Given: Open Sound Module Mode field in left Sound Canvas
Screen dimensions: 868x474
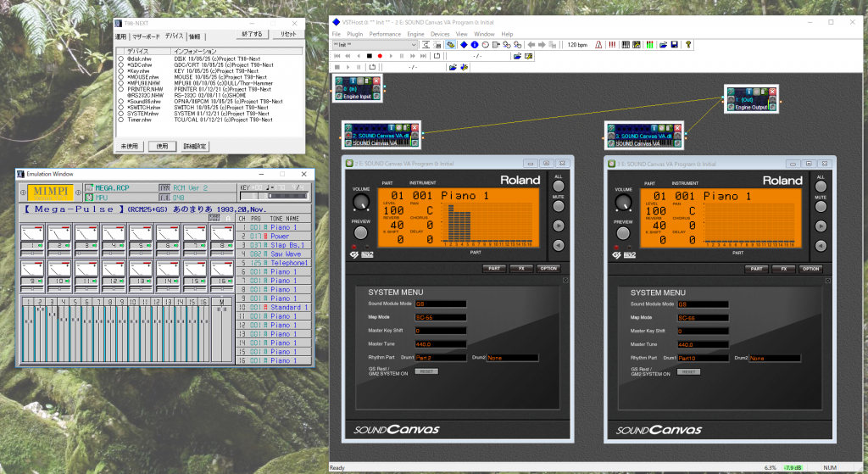Looking at the screenshot, I should pyautogui.click(x=440, y=304).
